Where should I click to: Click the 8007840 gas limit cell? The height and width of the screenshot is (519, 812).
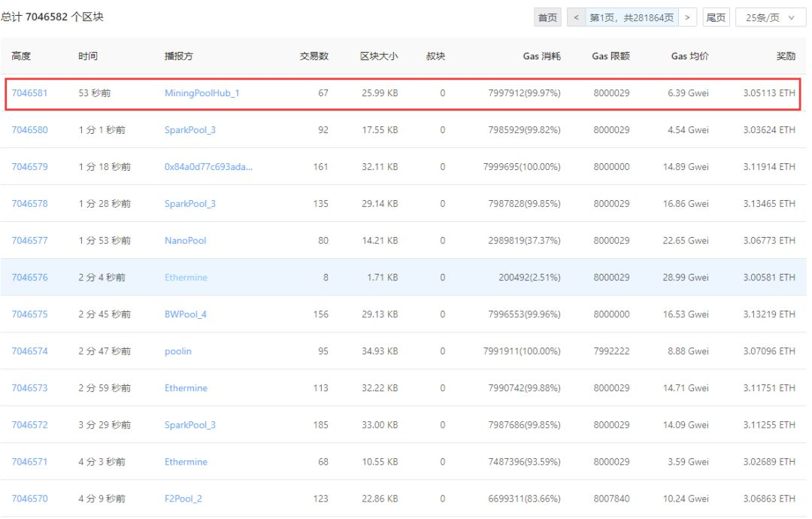pos(611,499)
